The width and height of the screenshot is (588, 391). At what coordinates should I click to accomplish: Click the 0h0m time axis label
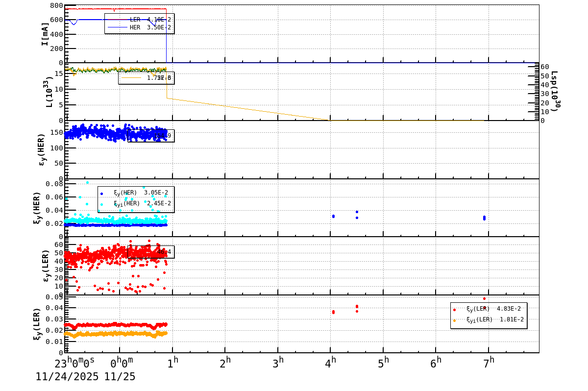122,363
